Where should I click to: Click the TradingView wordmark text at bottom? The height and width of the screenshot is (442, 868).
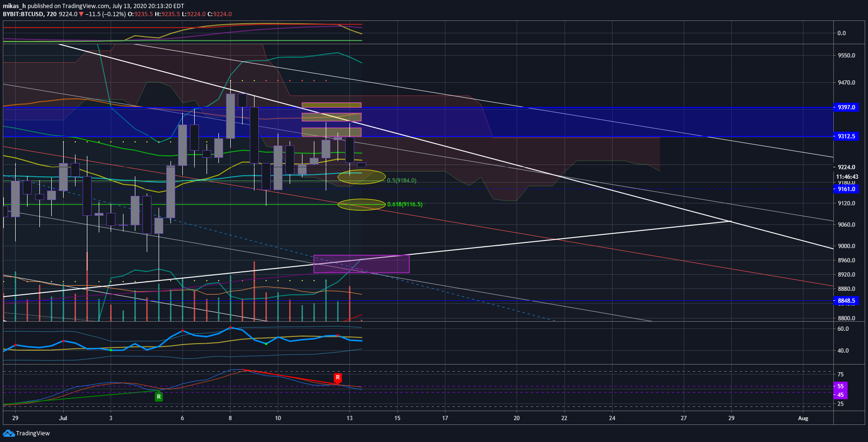pyautogui.click(x=33, y=433)
